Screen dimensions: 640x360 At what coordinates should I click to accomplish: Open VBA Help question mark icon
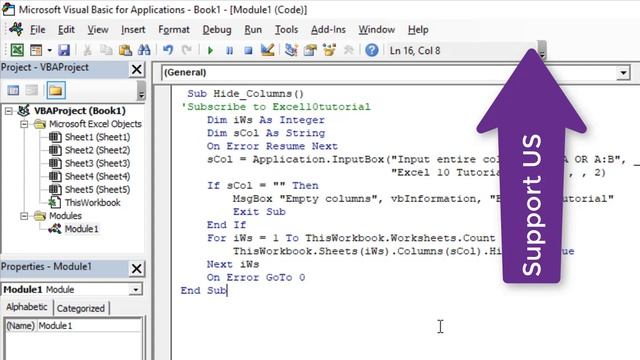point(372,50)
